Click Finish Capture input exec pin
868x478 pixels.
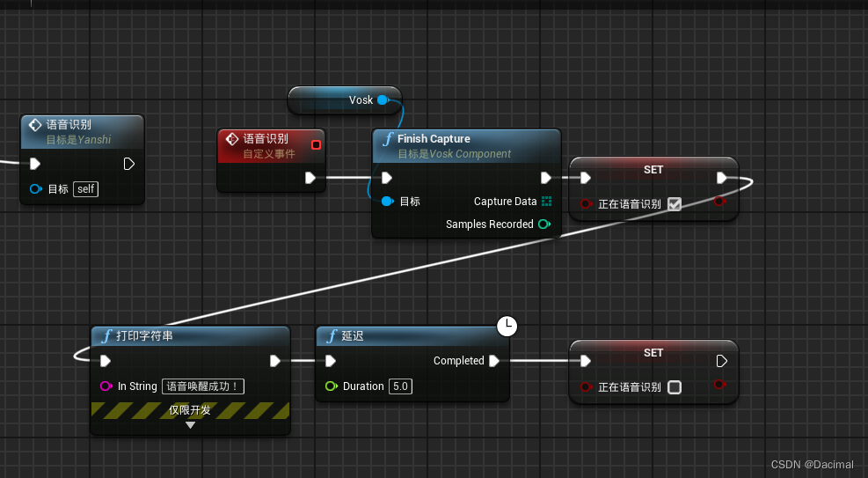tap(387, 178)
